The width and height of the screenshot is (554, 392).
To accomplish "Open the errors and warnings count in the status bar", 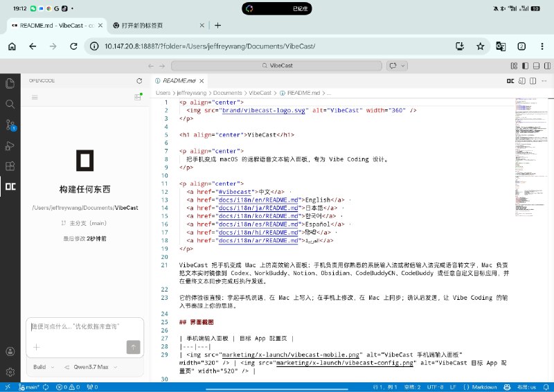I will point(68,387).
